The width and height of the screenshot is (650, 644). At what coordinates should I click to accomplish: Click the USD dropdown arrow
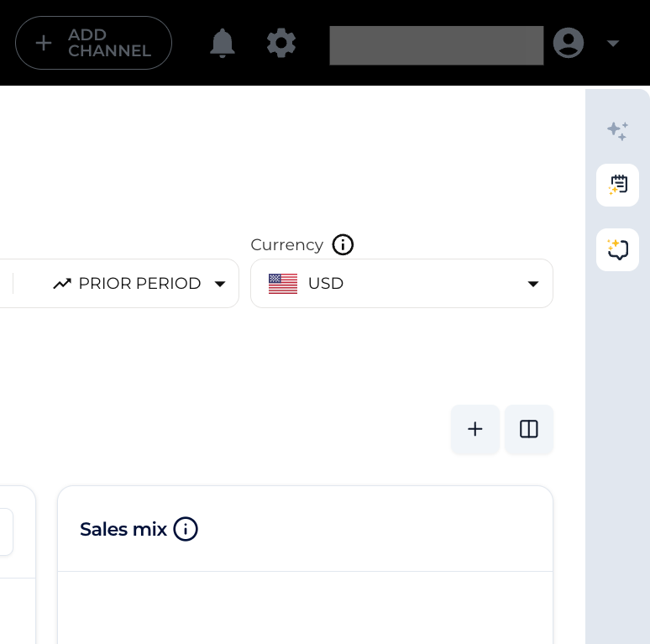533,284
